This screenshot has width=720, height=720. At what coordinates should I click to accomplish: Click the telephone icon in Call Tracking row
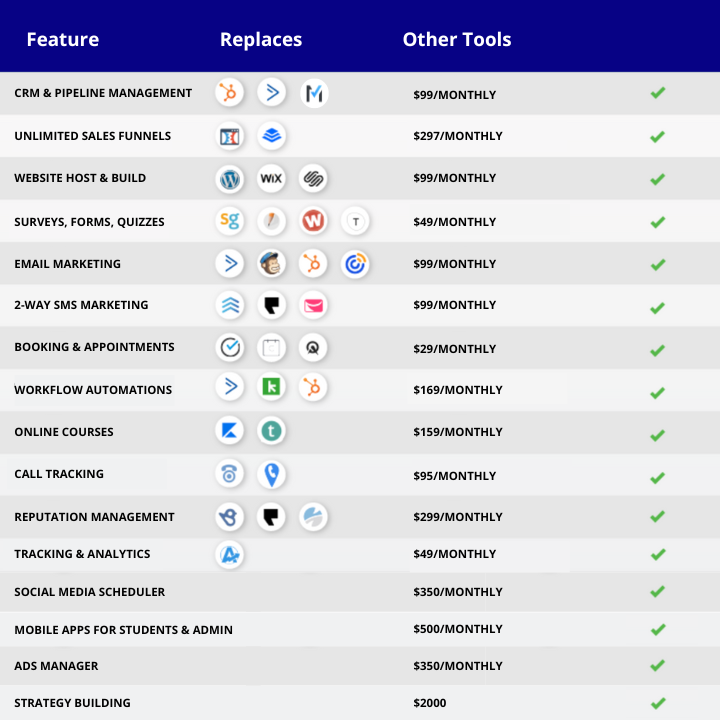[229, 473]
